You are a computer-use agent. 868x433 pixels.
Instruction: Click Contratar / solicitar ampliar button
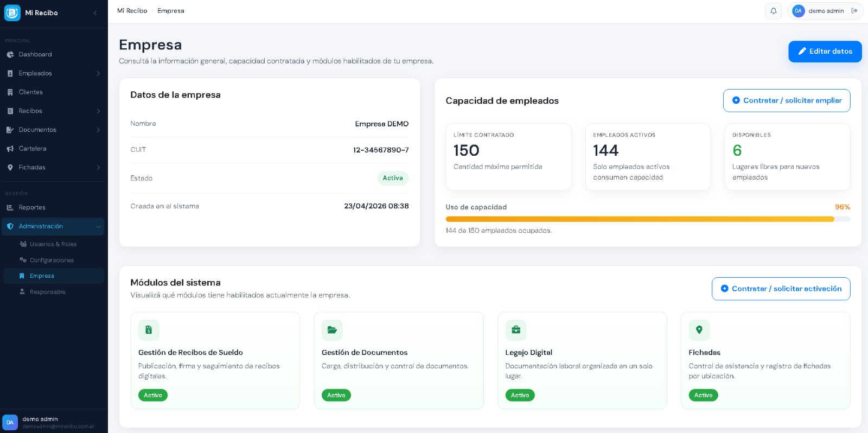[x=786, y=100]
